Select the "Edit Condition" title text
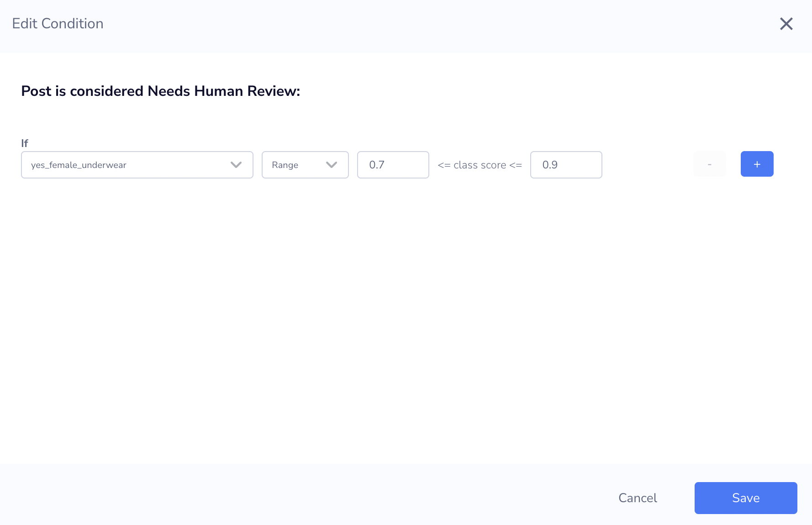Image resolution: width=812 pixels, height=525 pixels. pyautogui.click(x=58, y=24)
